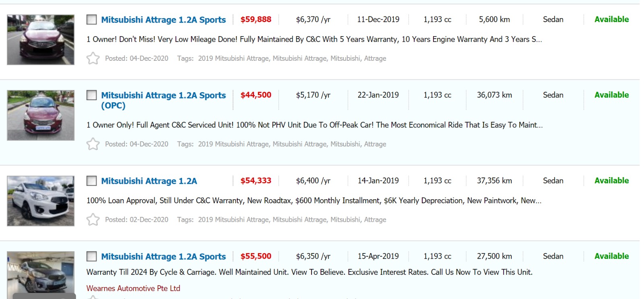The width and height of the screenshot is (644, 299).
Task: Favorite the Attrage 1.2A Sports (OPC) listing star
Action: pyautogui.click(x=93, y=144)
